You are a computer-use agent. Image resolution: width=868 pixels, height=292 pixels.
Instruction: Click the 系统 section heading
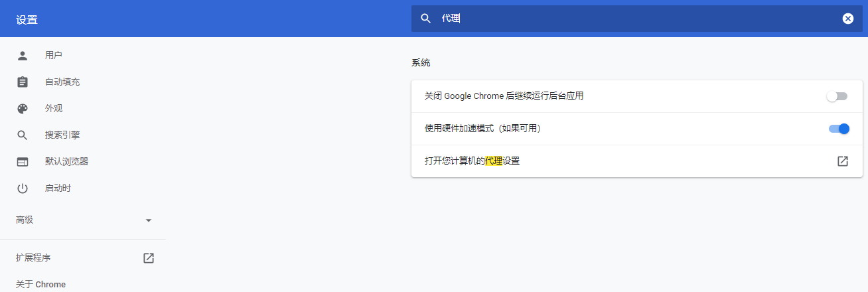coord(421,63)
